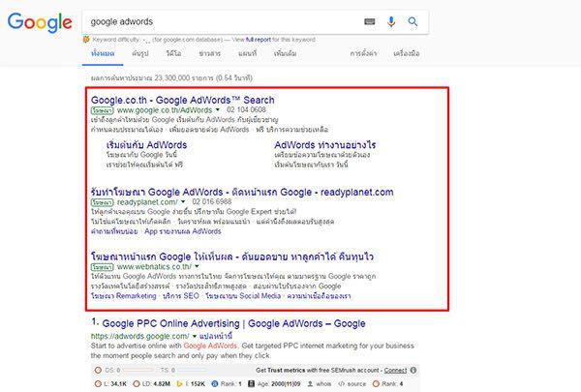Viewport: 581px width, 392px height.
Task: Open 'ความน่าเชื่อถือของเรา' sitelink
Action: 319,296
